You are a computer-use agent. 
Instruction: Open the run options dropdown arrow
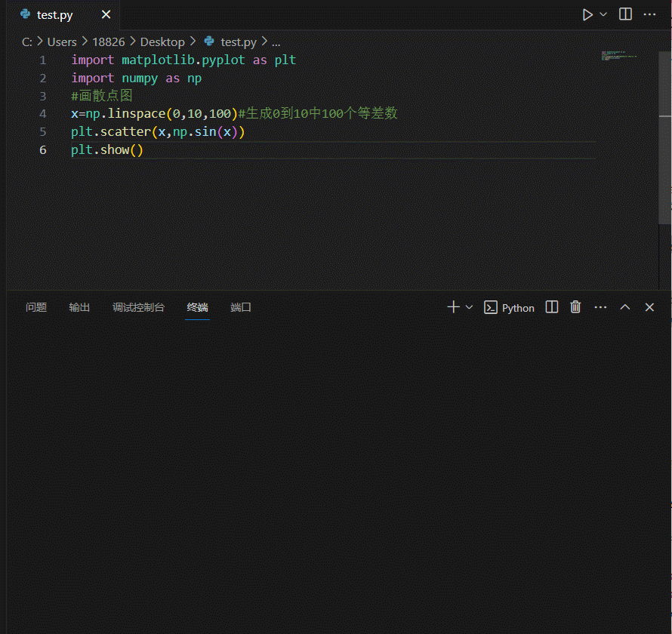(603, 14)
